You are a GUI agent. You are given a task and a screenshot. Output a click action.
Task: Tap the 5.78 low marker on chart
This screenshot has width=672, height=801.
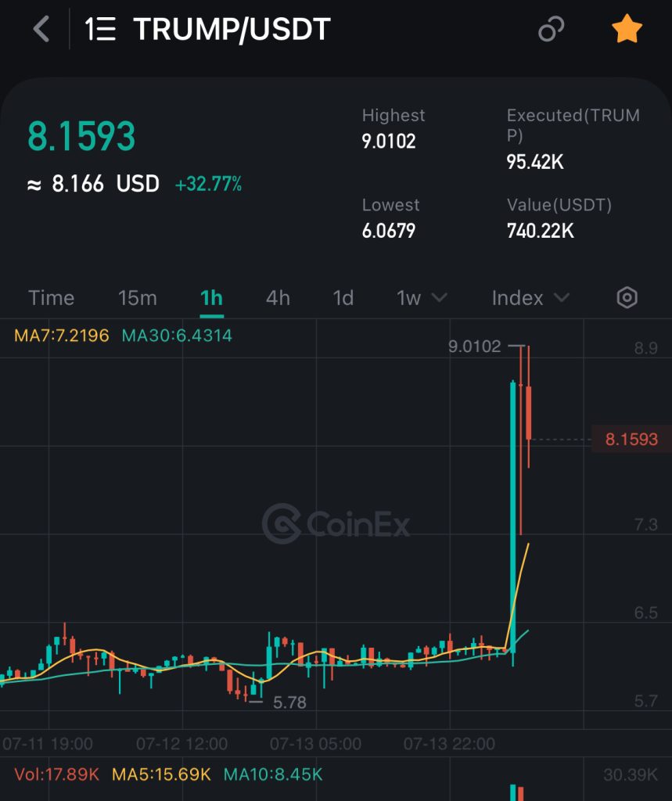pyautogui.click(x=289, y=702)
